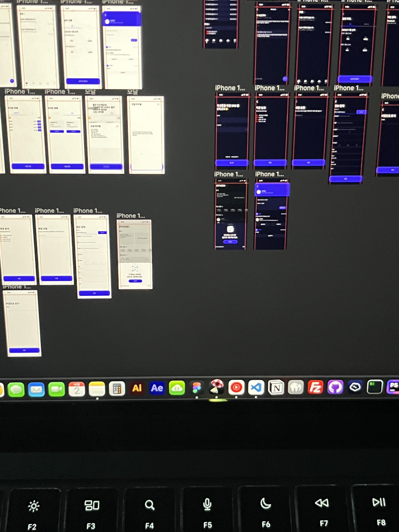Select the 모달 label above the nearly empty frame
The image size is (399, 532).
pos(132,92)
